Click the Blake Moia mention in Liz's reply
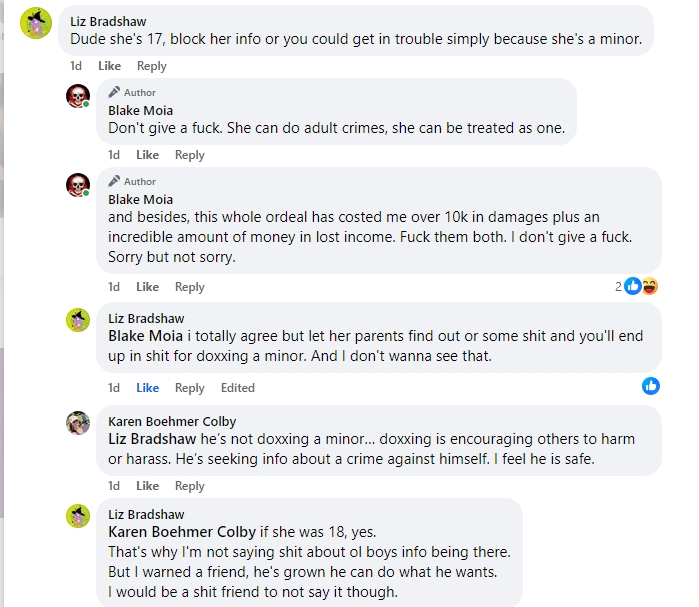The height and width of the screenshot is (607, 699). click(x=145, y=336)
